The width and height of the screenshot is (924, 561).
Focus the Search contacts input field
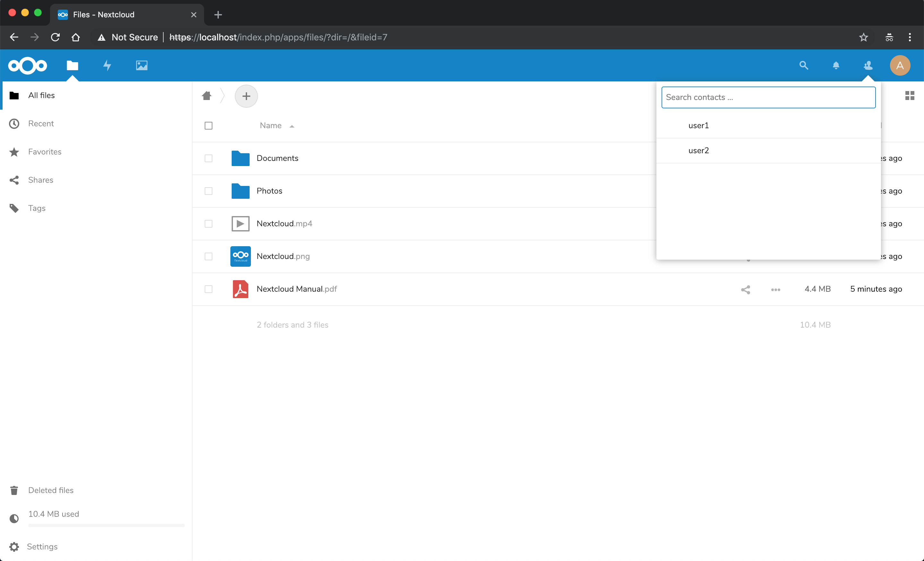point(768,97)
